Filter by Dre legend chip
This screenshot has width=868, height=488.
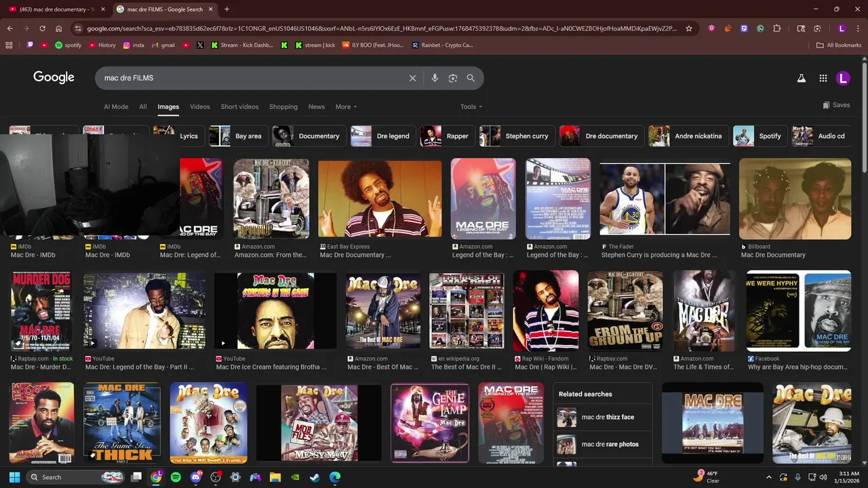pyautogui.click(x=382, y=136)
